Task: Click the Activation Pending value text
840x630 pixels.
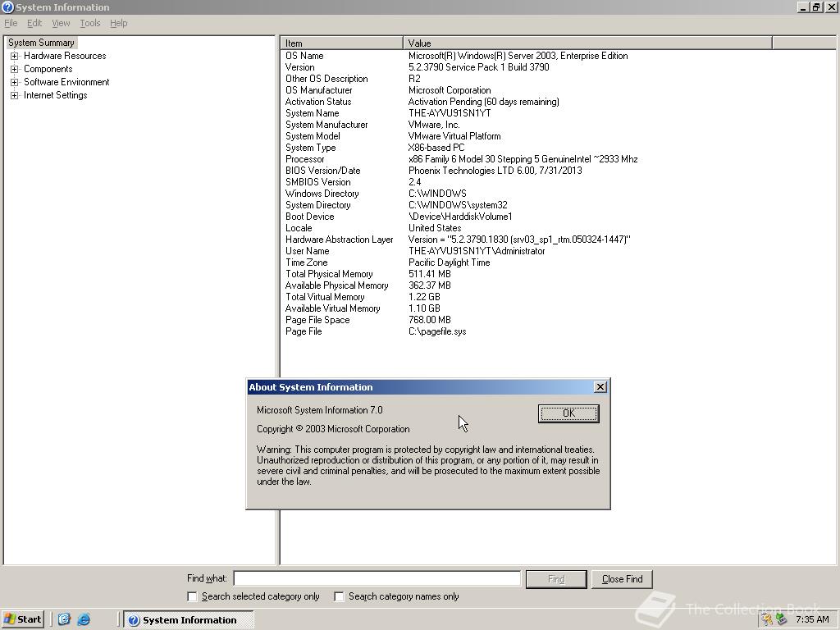Action: tap(483, 102)
